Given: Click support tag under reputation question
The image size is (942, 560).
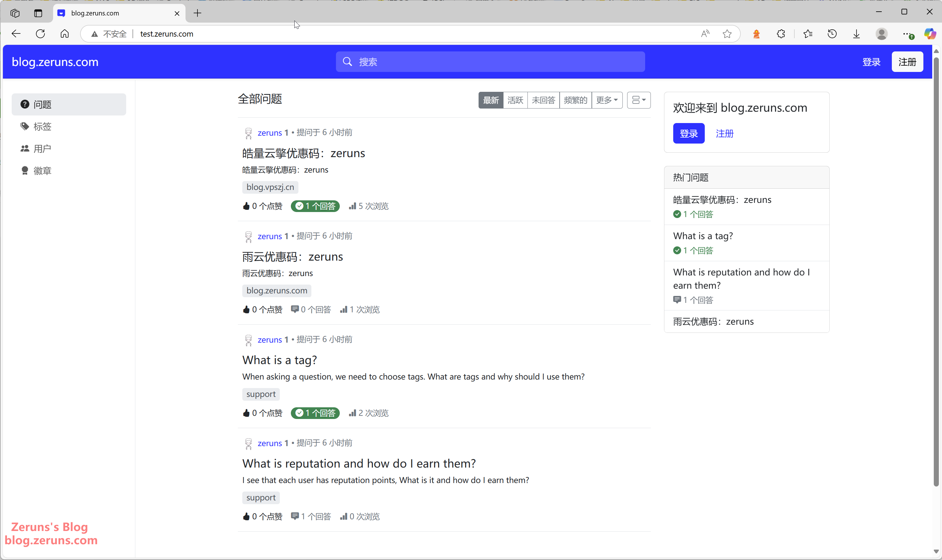Looking at the screenshot, I should pyautogui.click(x=261, y=497).
